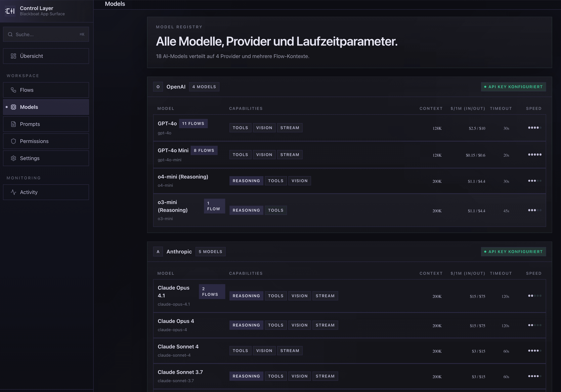This screenshot has width=561, height=392.
Task: Go to the Permissions page
Action: click(46, 141)
